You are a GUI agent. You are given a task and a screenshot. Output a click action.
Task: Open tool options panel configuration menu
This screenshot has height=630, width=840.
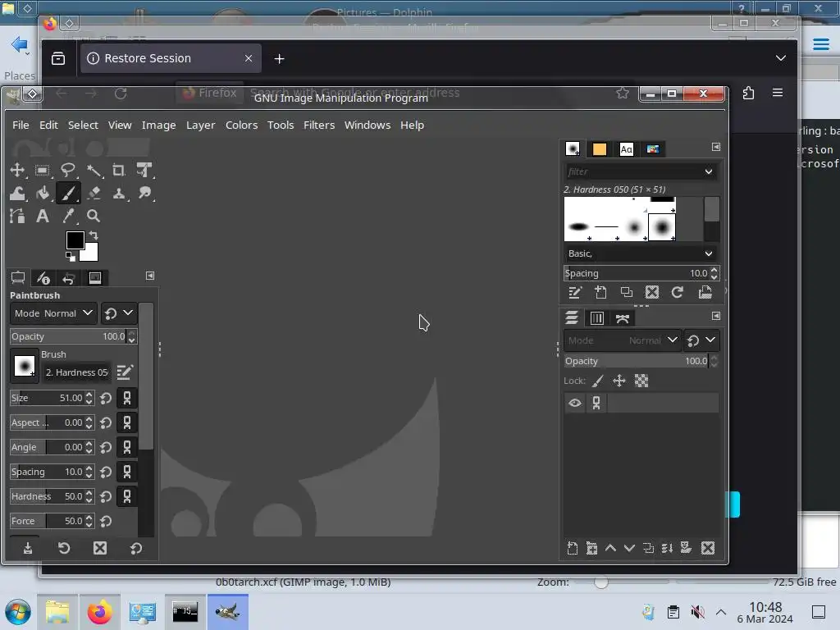click(150, 276)
